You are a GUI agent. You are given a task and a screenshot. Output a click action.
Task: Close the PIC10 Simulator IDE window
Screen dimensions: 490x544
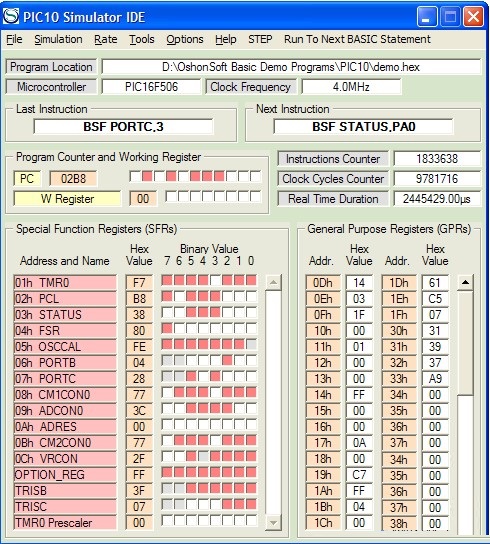pyautogui.click(x=473, y=16)
